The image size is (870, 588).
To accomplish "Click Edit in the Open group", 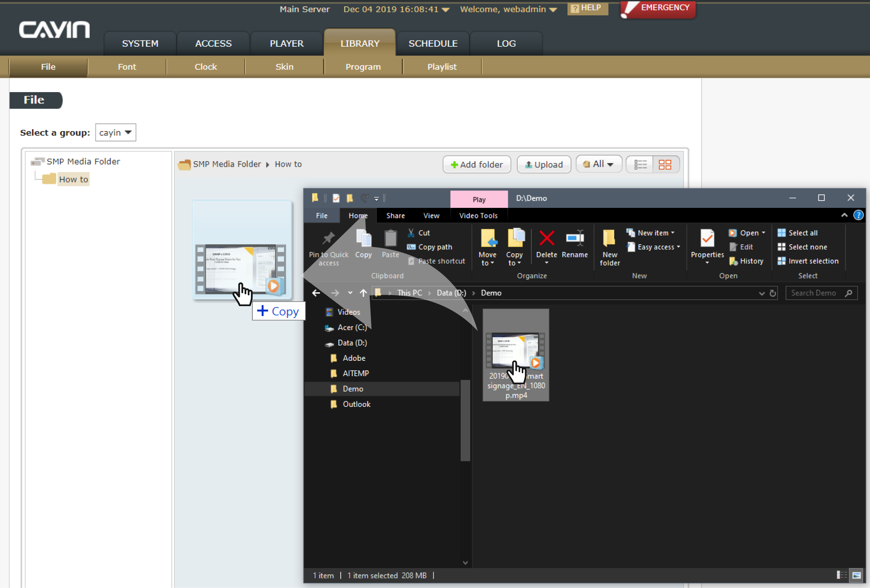I will coord(741,247).
